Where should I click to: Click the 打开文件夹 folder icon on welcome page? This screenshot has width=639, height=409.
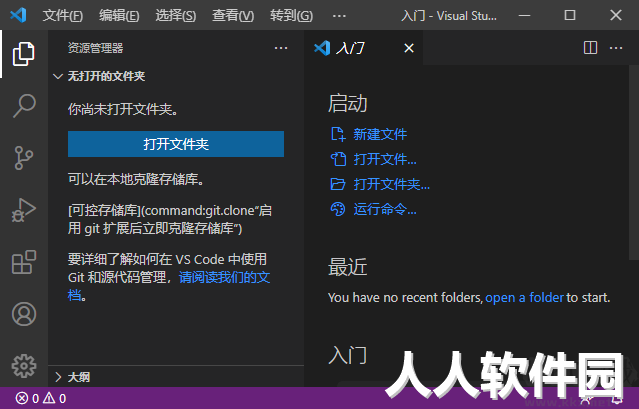point(338,184)
